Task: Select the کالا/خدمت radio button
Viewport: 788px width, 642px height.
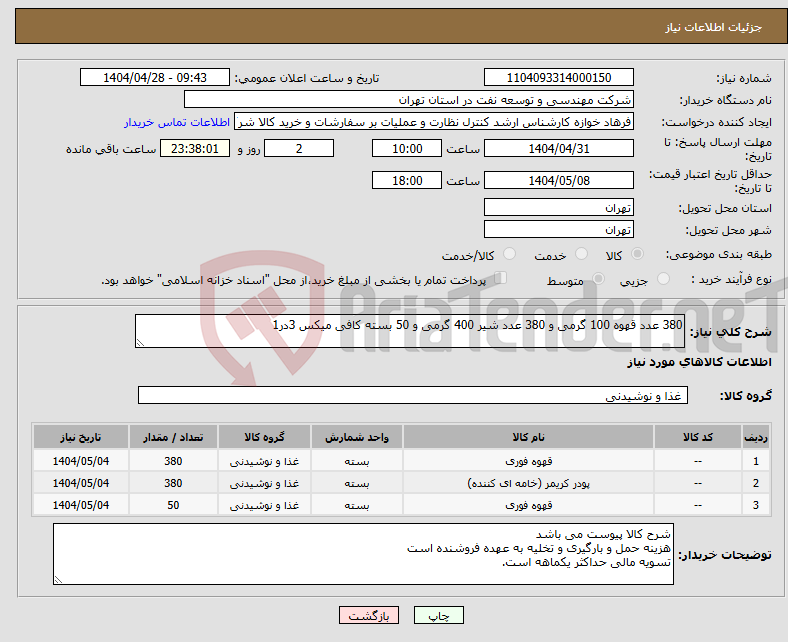Action: click(x=510, y=254)
